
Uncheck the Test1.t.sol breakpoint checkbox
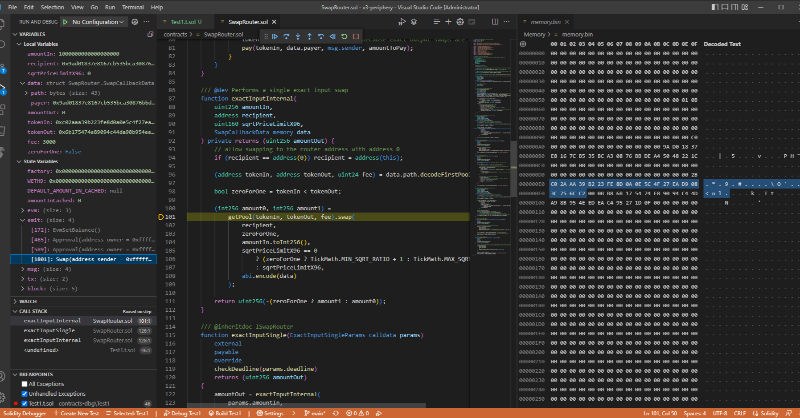pyautogui.click(x=24, y=403)
